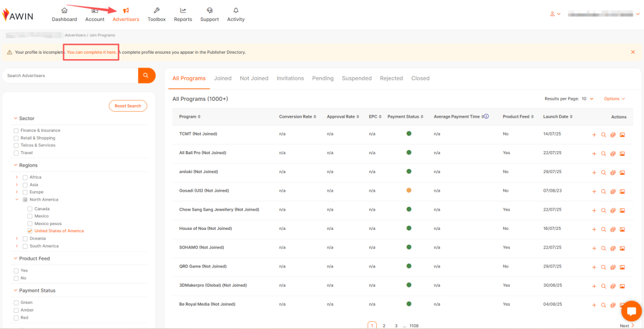The height and width of the screenshot is (329, 644).
Task: Switch to the Suspended tab
Action: pos(357,78)
